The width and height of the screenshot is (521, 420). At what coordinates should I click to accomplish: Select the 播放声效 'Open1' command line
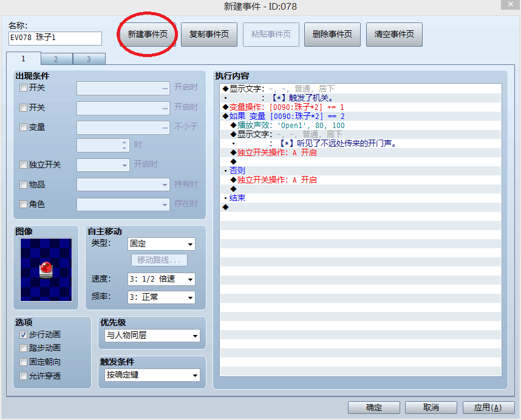pos(361,125)
